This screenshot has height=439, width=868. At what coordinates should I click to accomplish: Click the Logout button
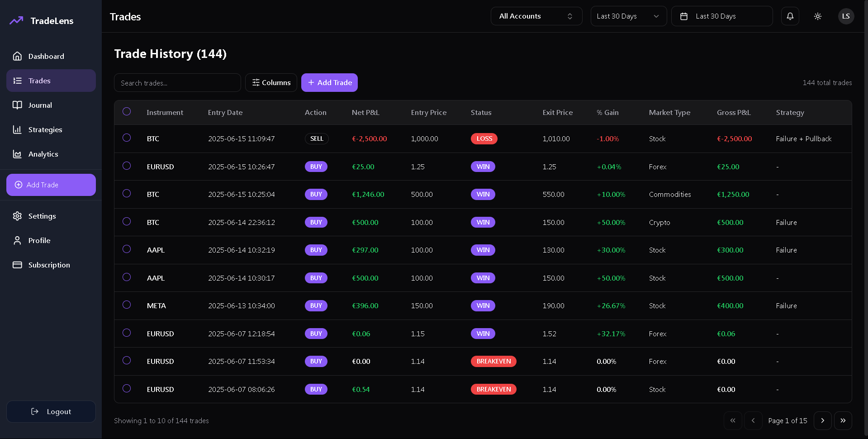pyautogui.click(x=51, y=411)
